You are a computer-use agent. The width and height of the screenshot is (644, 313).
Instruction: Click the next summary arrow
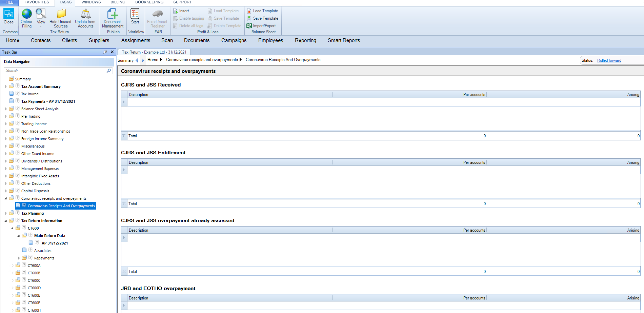point(143,60)
